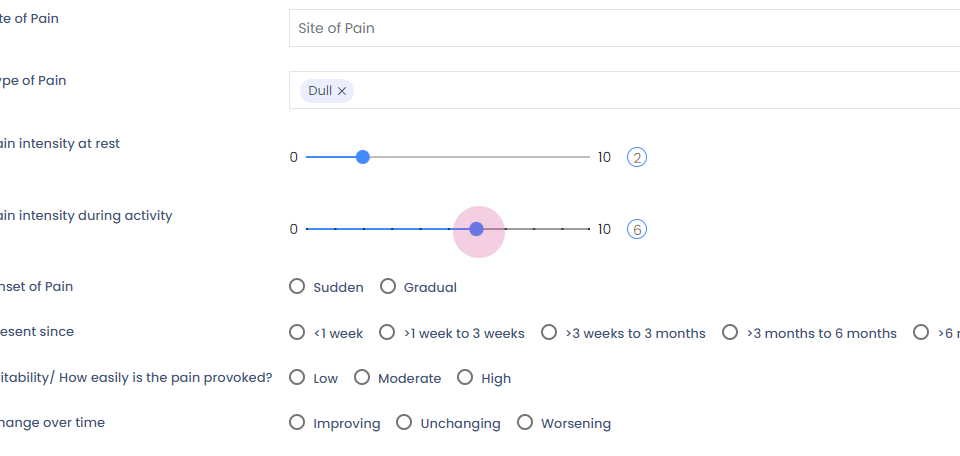
Task: Click the pain intensity during activity slider handle
Action: point(477,229)
